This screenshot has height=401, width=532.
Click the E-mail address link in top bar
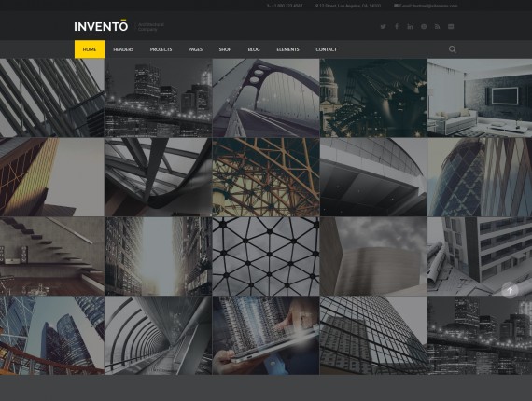(x=426, y=6)
